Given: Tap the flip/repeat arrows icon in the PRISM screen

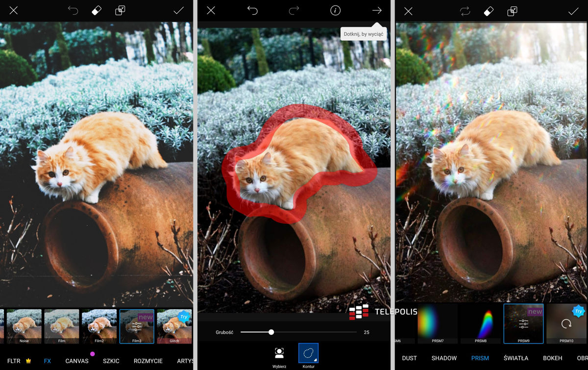Looking at the screenshot, I should coord(465,11).
